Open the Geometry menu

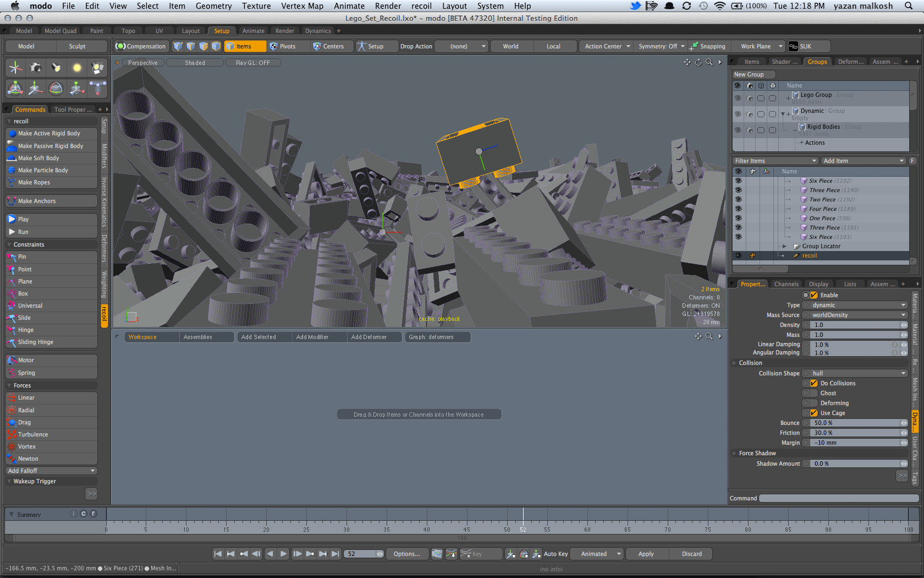(213, 6)
